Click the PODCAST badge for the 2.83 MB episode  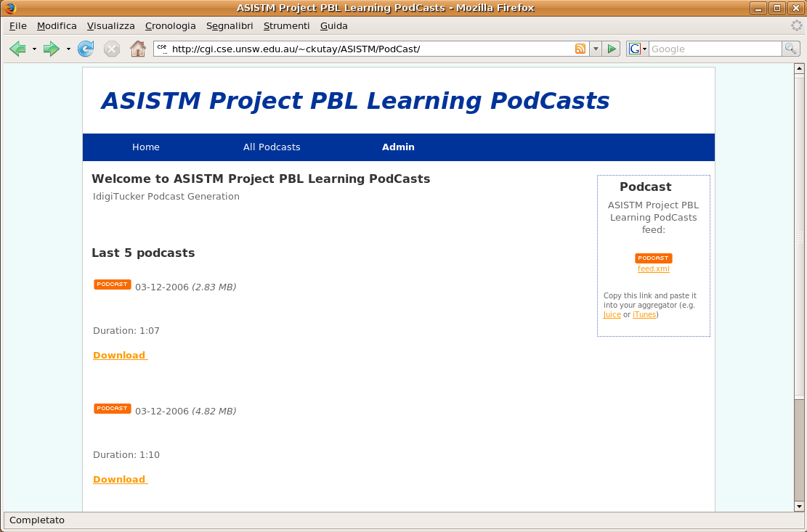[x=112, y=284]
